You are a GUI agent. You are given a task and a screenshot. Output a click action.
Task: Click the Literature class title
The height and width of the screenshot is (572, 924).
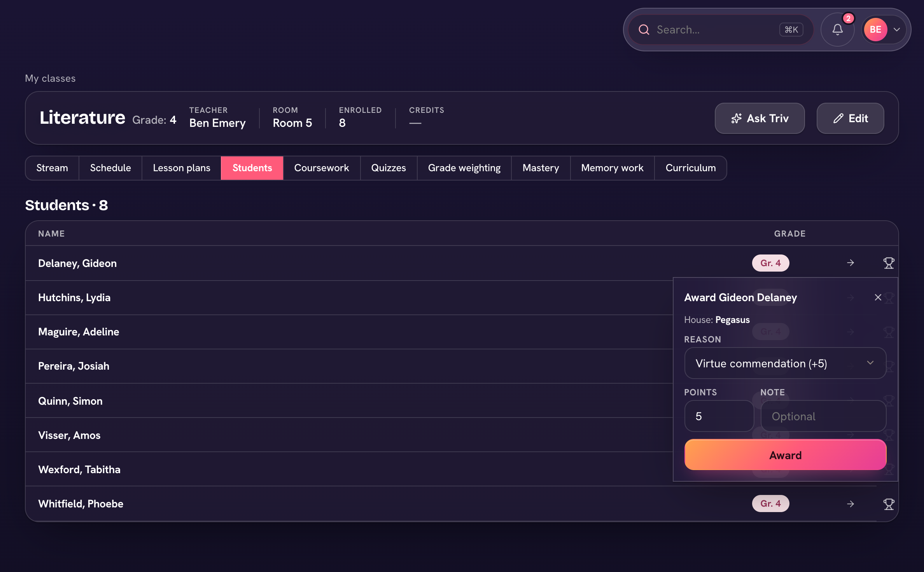[82, 118]
